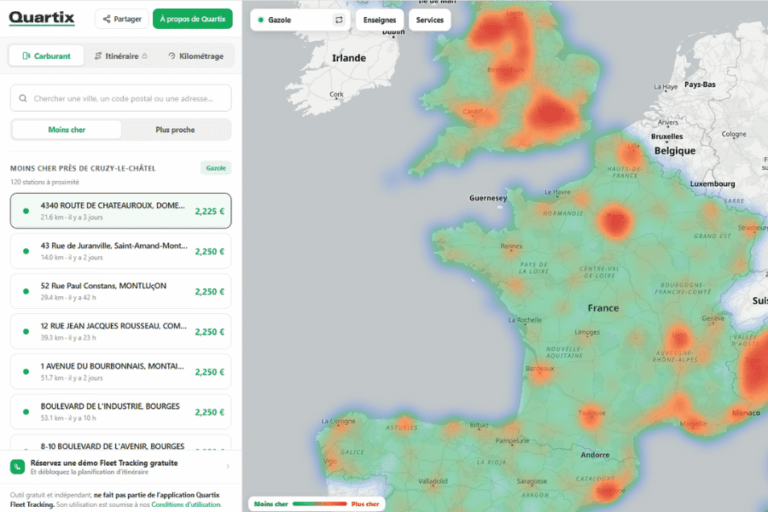
Task: Click the 2,225 € price on the first station
Action: 210,211
